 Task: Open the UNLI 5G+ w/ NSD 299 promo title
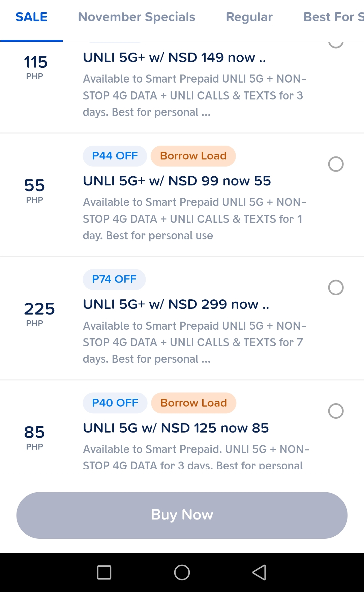click(x=176, y=304)
